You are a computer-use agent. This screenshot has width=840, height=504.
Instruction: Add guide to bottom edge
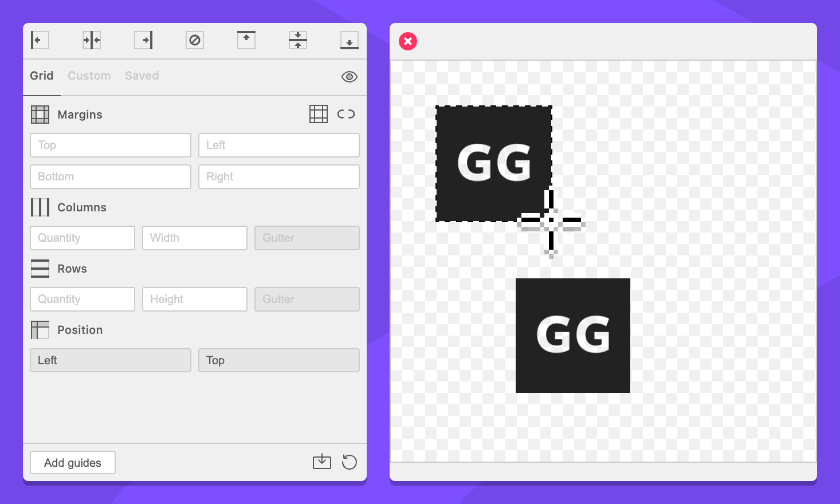click(350, 40)
